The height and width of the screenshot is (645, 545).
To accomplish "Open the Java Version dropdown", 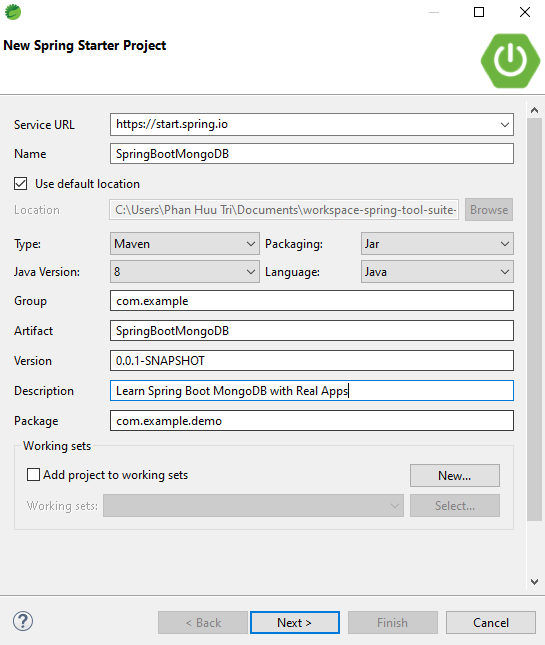I will click(185, 271).
